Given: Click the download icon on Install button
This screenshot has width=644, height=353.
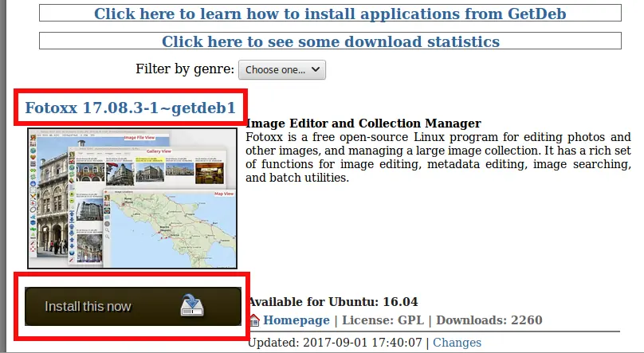Looking at the screenshot, I should 192,305.
